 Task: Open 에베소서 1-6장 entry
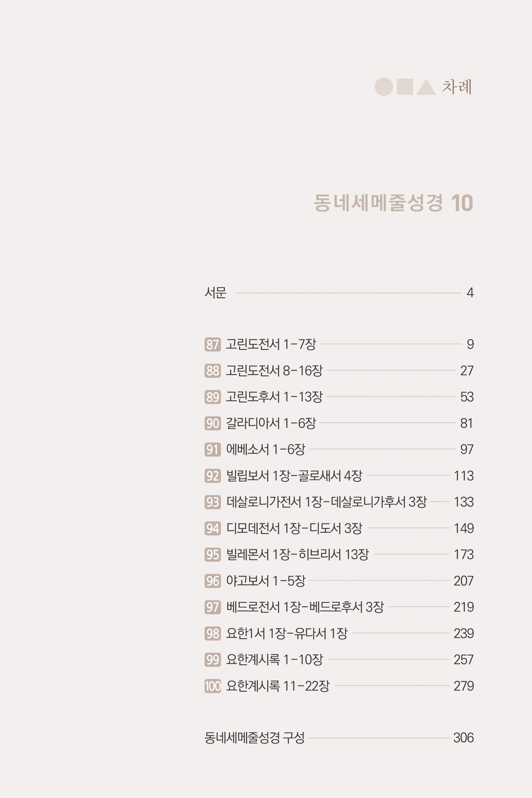pyautogui.click(x=266, y=449)
